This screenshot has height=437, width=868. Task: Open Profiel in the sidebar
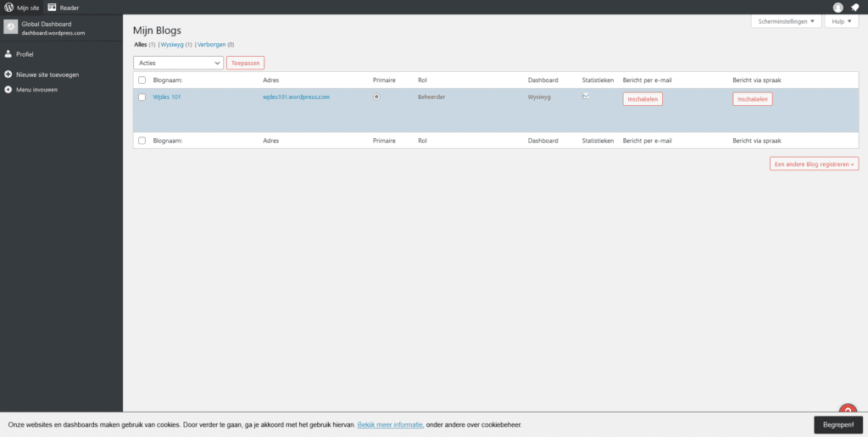pyautogui.click(x=25, y=54)
